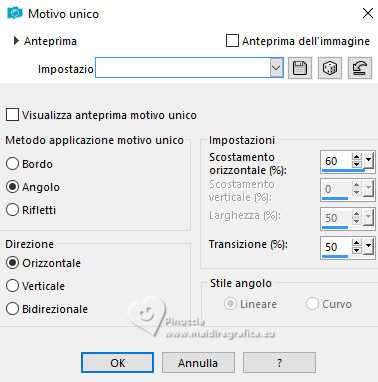
Task: Expand the Anteprima preview triangle
Action: (16, 41)
